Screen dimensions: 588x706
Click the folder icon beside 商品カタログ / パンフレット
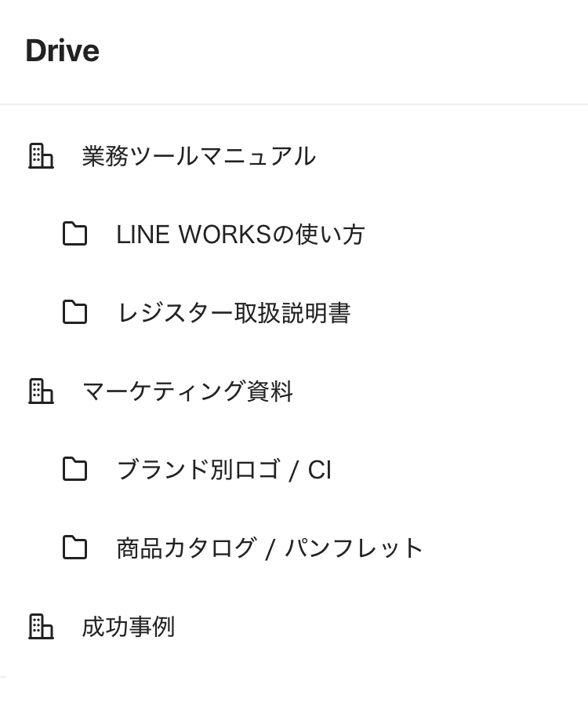(x=74, y=548)
